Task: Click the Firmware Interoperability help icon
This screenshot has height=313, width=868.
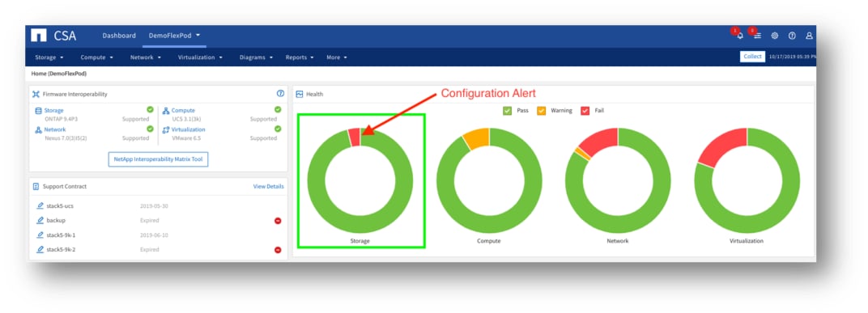Action: 280,94
